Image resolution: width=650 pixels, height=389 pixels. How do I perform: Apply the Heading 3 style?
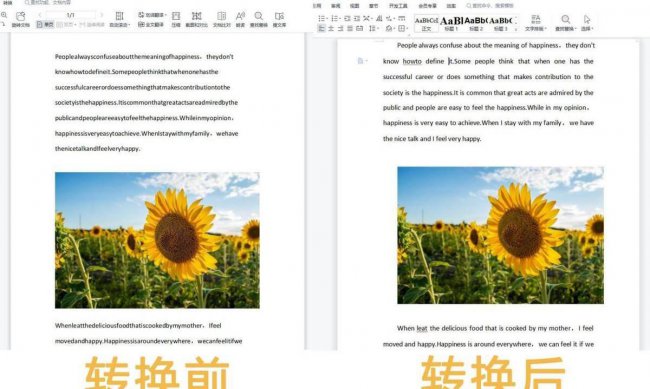(500, 23)
